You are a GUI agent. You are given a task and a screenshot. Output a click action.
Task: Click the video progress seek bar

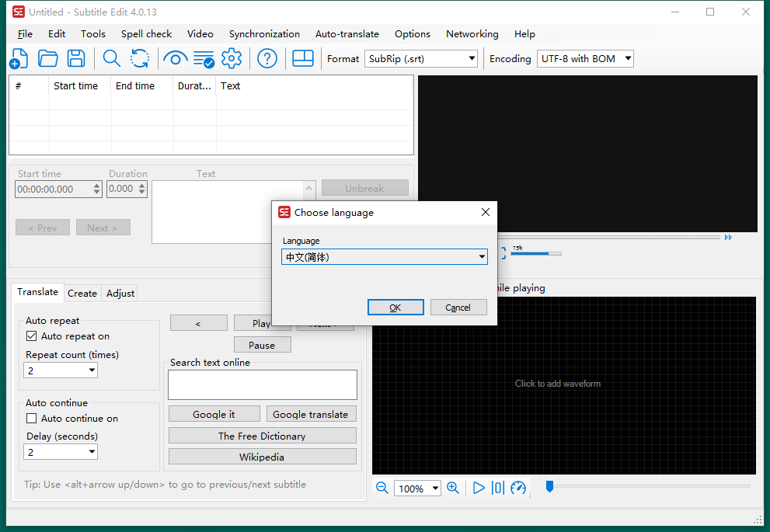coord(609,238)
